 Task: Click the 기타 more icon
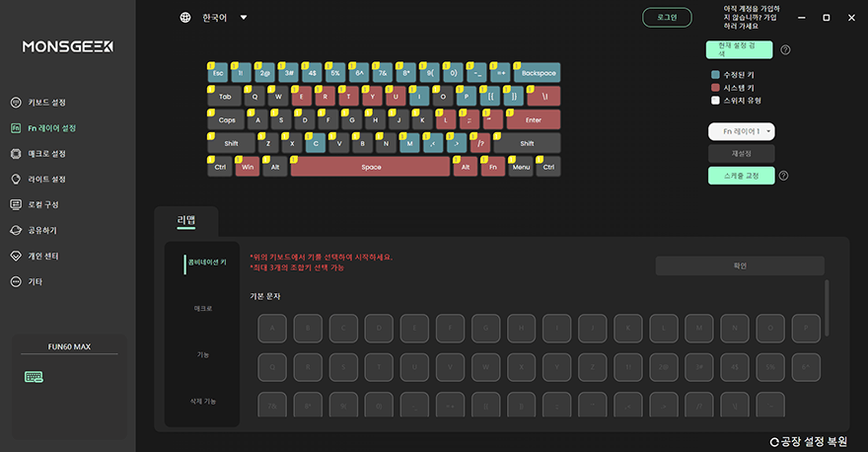16,281
